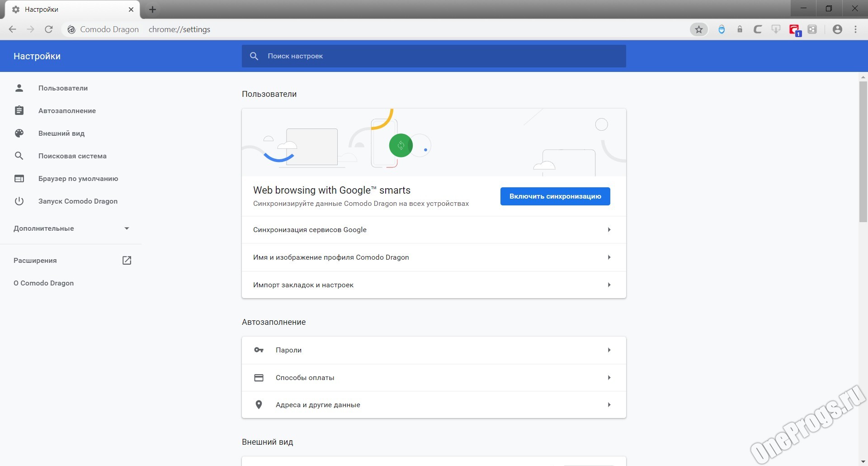Open the Способы оплаты row arrow
The height and width of the screenshot is (466, 868).
click(609, 377)
